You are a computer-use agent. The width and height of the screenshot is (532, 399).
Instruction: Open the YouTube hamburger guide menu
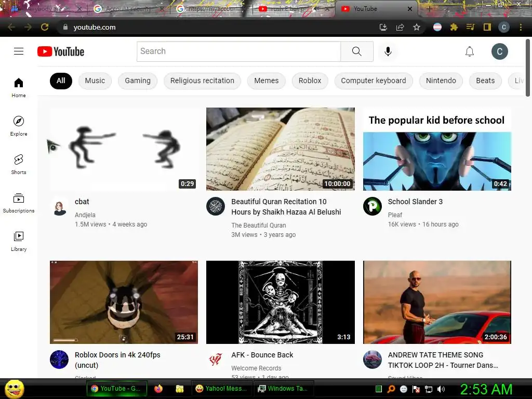(19, 51)
